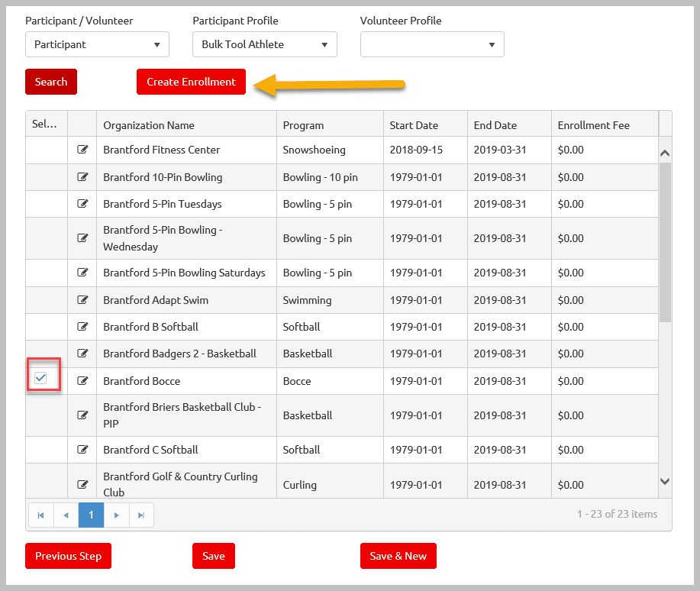
Task: Click the Previous Step button
Action: (x=68, y=556)
